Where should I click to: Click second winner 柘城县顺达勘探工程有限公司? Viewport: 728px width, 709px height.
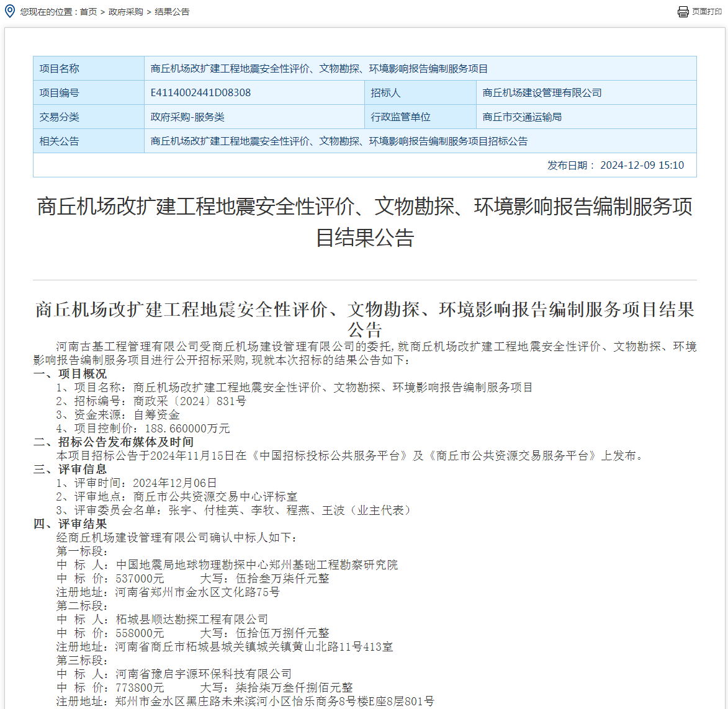pyautogui.click(x=192, y=620)
